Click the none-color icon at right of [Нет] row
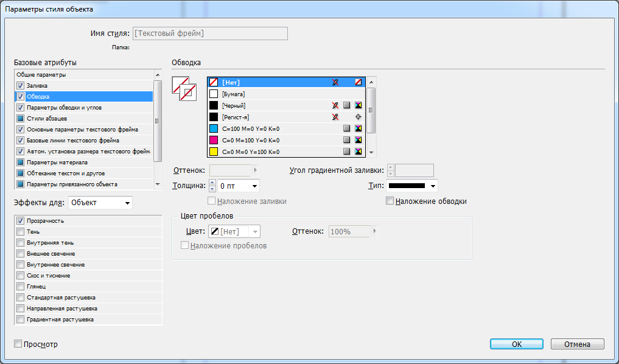This screenshot has height=364, width=619. (x=358, y=82)
